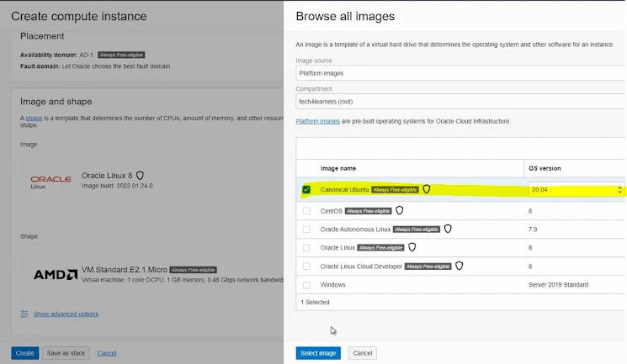Screen dimensions: 627x364
Task: Click the AMD logo in Shape section
Action: tap(56, 275)
